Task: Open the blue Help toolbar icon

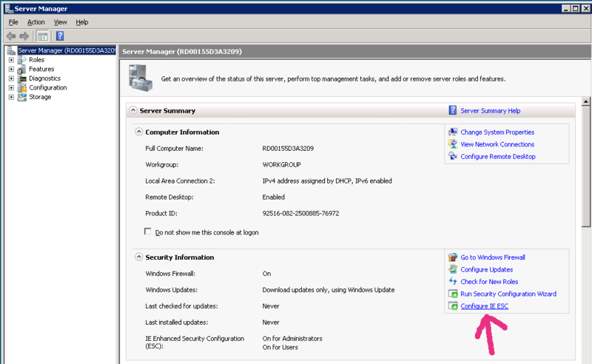Action: tap(60, 36)
